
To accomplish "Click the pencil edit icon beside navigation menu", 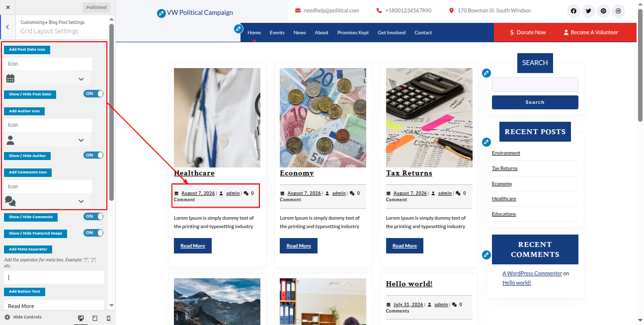I will pyautogui.click(x=239, y=29).
